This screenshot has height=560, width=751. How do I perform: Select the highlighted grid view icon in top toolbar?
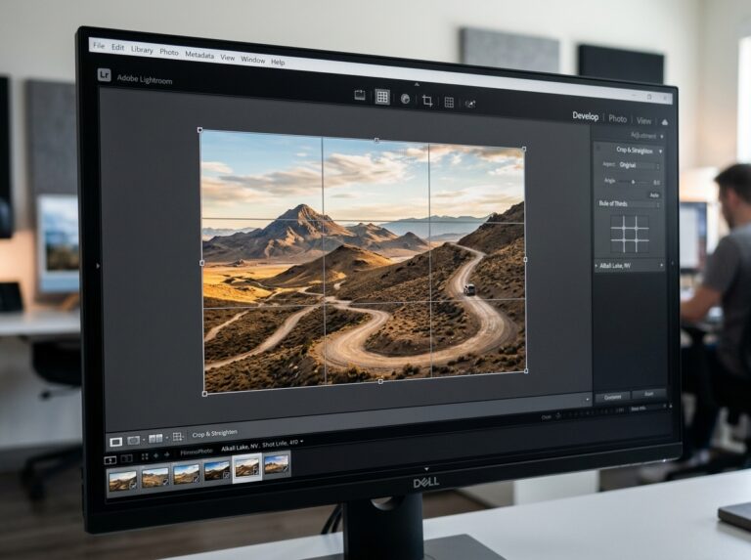pos(382,97)
